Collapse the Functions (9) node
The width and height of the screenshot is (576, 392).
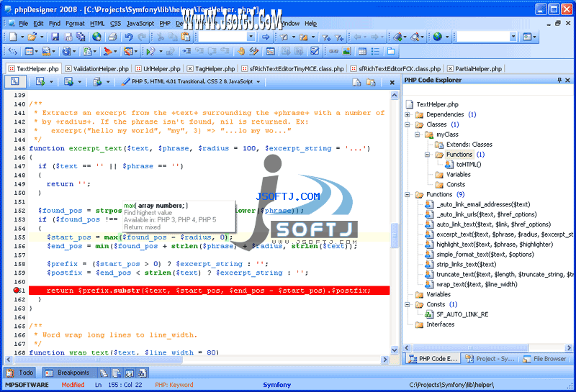coord(408,194)
